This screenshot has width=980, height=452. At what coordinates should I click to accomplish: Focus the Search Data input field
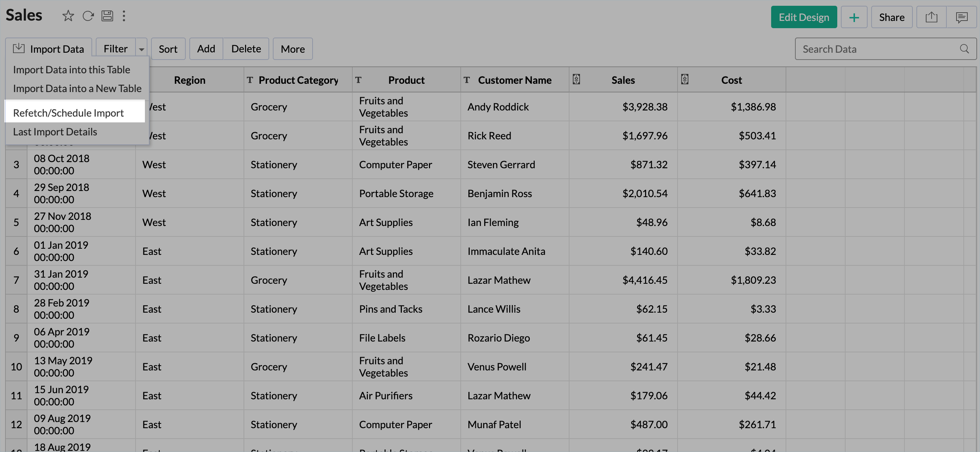point(875,49)
